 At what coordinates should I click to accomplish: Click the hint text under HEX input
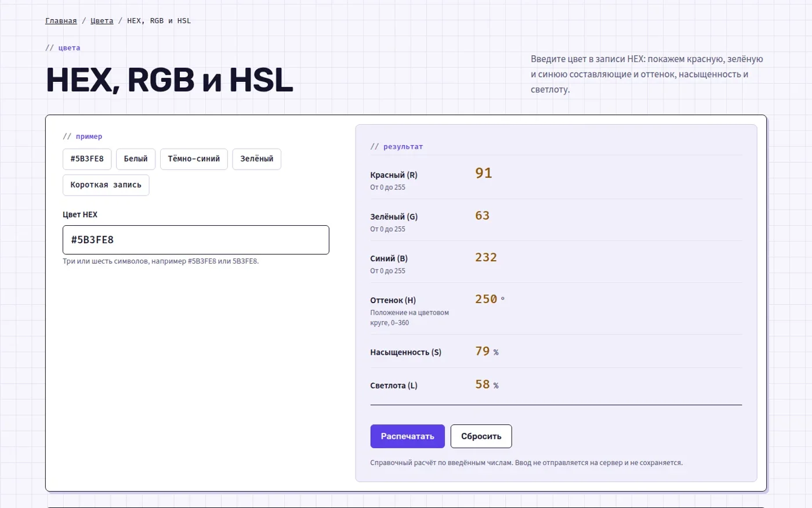click(161, 261)
